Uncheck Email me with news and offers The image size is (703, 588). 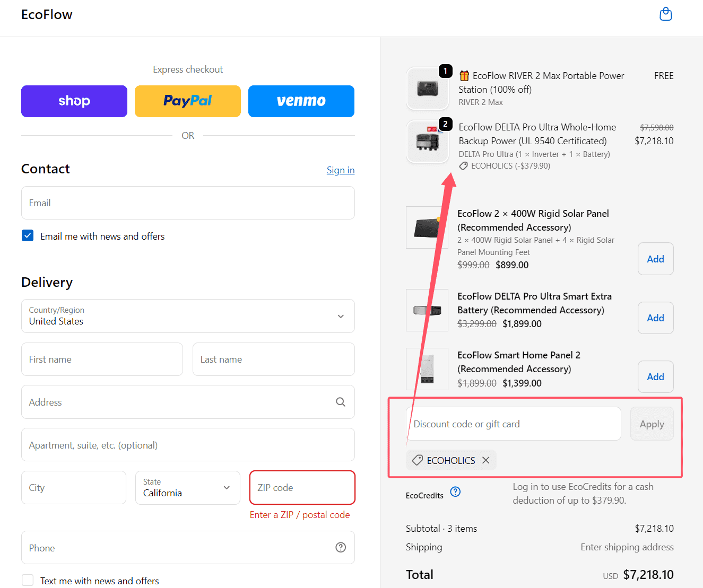tap(28, 235)
